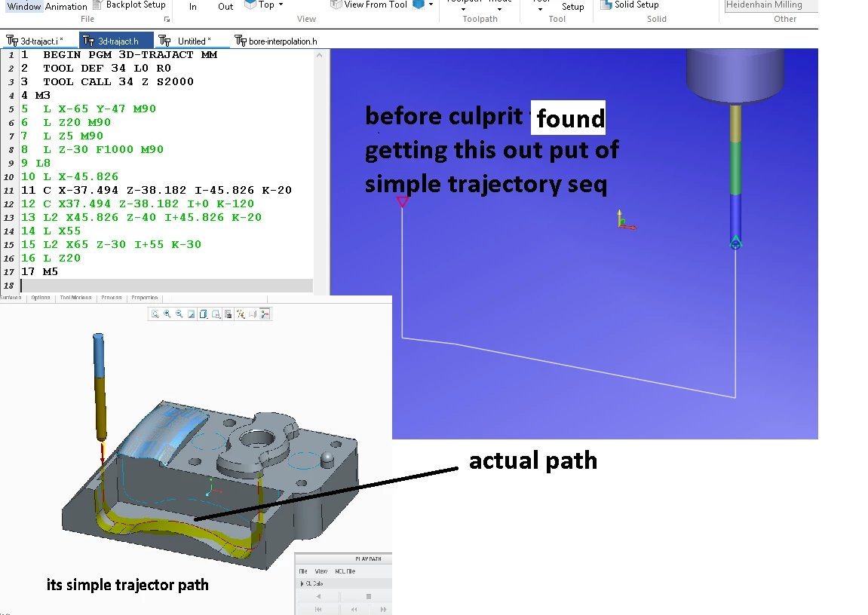Open the bore-interpolation.h document tab

click(276, 41)
